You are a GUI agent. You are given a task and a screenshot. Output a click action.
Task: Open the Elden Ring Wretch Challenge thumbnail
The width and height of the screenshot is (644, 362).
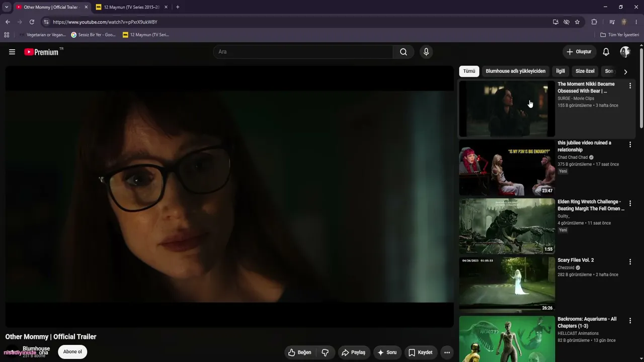pos(507,226)
